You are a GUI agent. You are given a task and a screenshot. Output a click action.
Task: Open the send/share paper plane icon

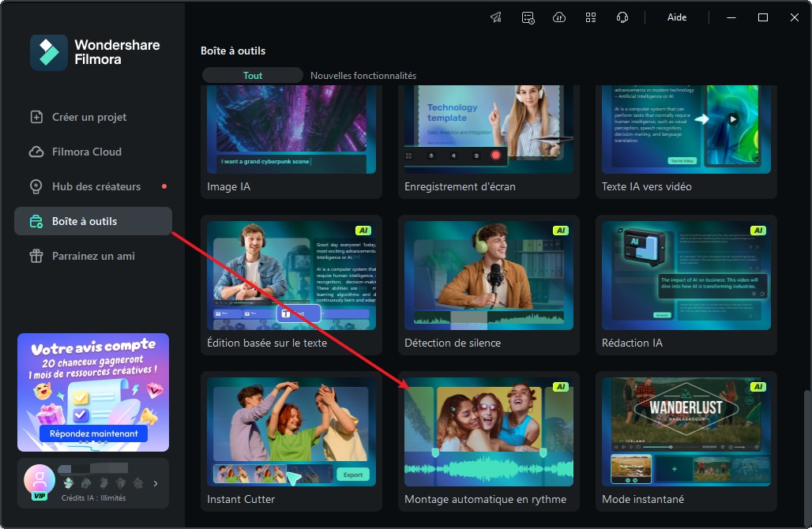coord(496,17)
